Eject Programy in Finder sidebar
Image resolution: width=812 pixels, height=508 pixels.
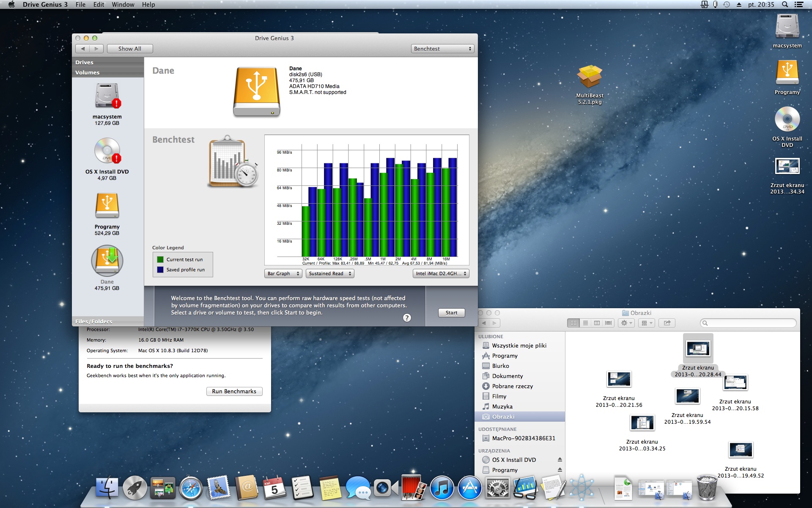point(560,470)
